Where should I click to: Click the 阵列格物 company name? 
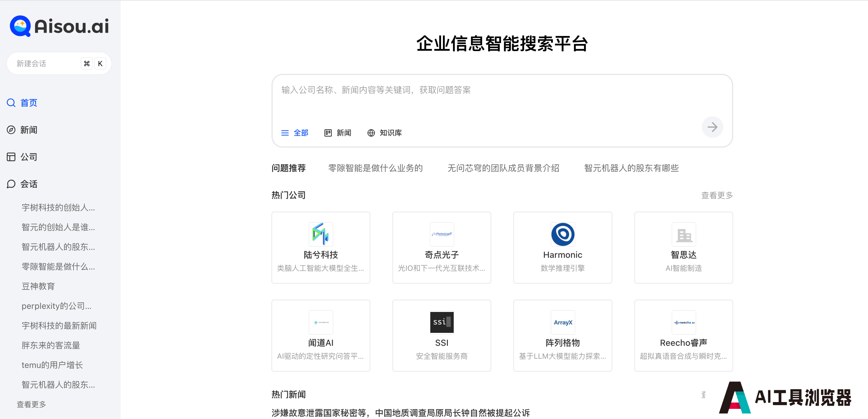point(563,343)
